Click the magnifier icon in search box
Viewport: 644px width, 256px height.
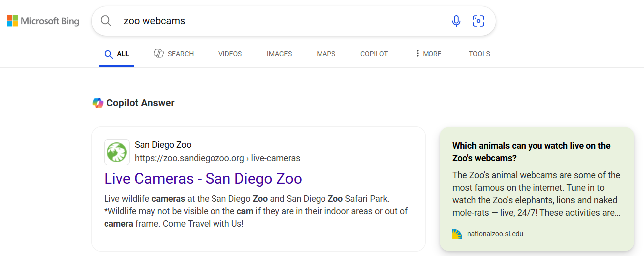click(106, 21)
